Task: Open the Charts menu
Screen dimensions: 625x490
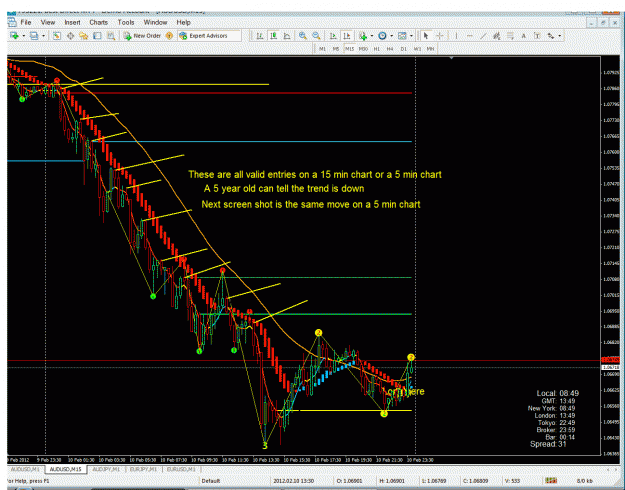Action: (x=98, y=22)
